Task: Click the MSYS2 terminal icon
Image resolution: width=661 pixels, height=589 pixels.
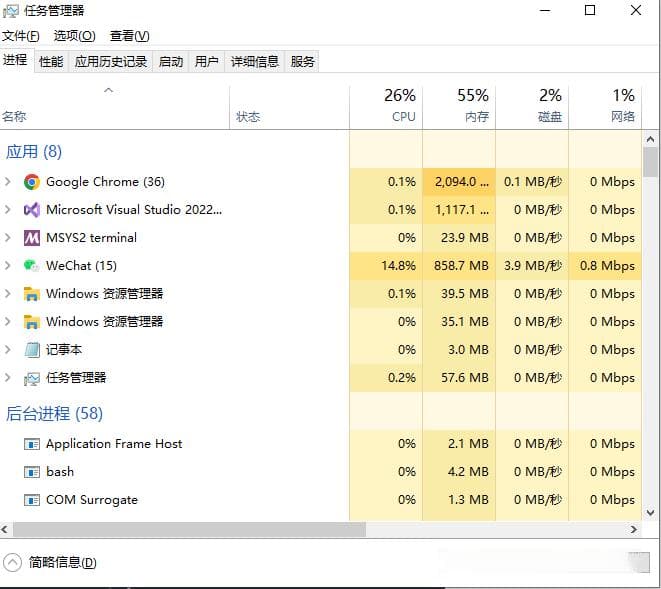Action: click(x=32, y=238)
